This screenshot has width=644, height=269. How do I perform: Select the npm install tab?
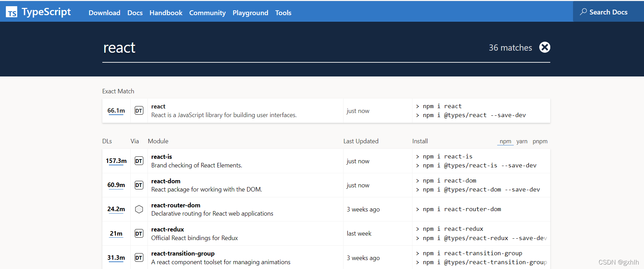pos(505,141)
